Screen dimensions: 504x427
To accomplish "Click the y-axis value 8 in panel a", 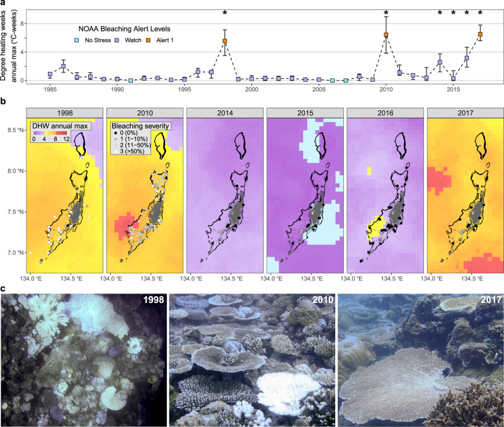I will pos(22,23).
